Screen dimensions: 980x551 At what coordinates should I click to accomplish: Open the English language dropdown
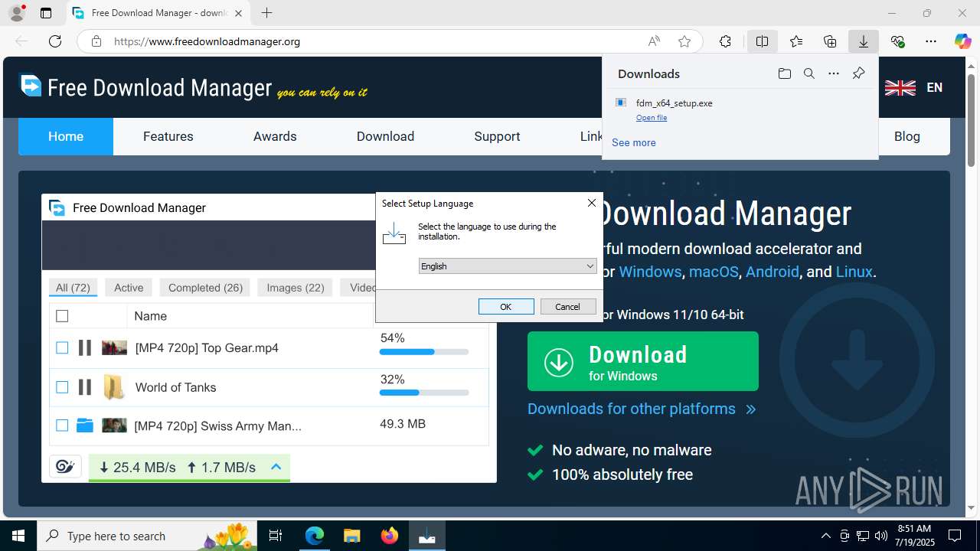(x=507, y=266)
